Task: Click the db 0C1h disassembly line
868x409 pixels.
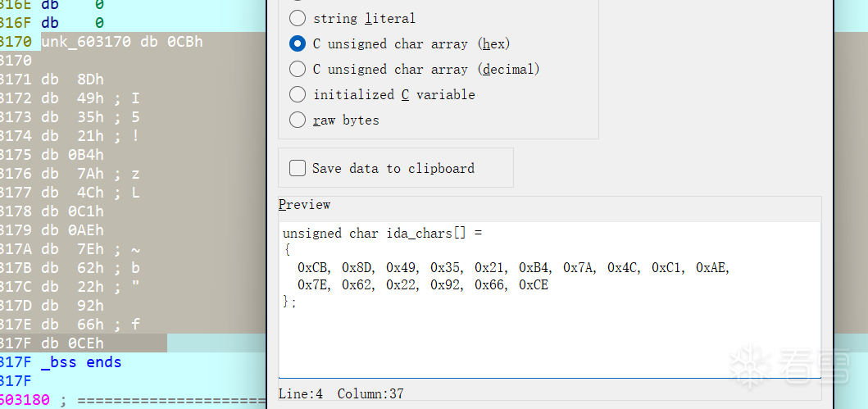Action: [72, 211]
